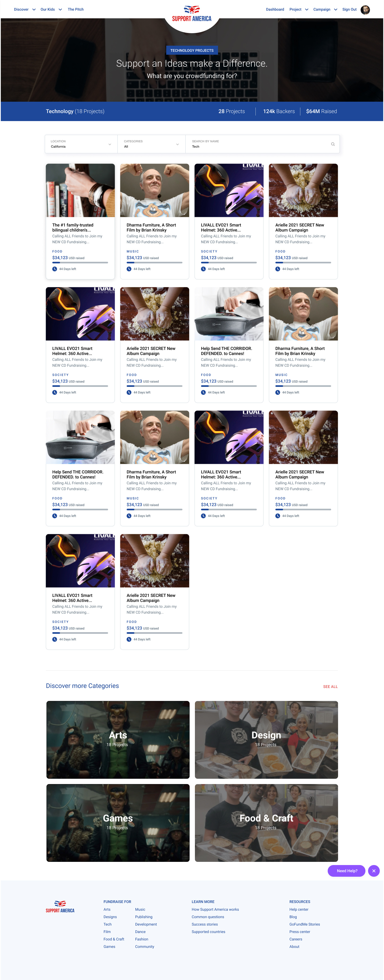This screenshot has height=980, width=384.
Task: Open the Our Kids menu
Action: pos(51,10)
